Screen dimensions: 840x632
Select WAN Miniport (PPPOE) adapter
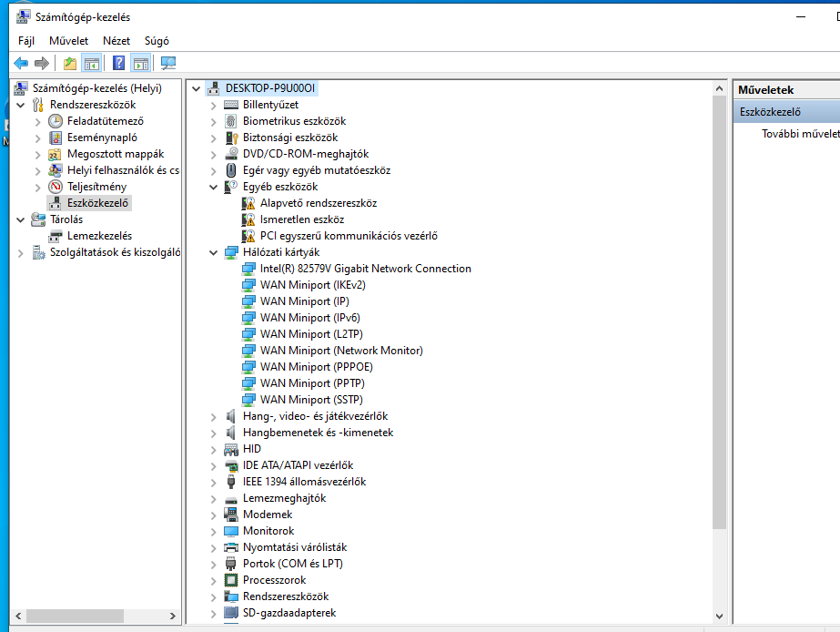[317, 367]
